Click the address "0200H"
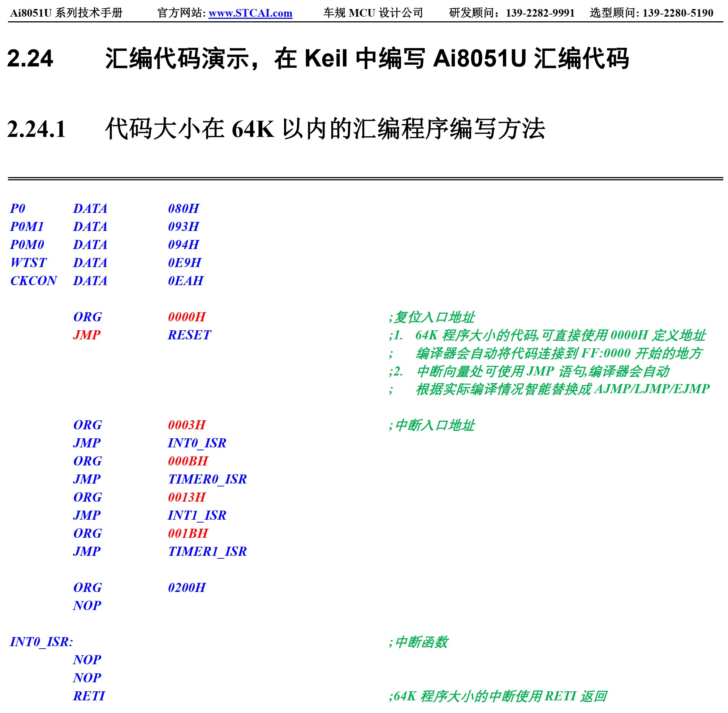Viewport: 728px width, 713px height. [x=186, y=588]
